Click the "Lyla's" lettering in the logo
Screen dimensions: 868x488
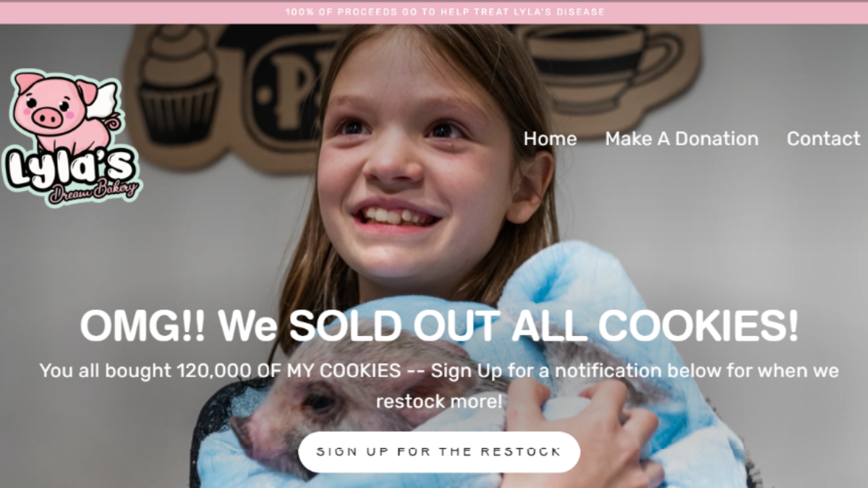pos(69,169)
